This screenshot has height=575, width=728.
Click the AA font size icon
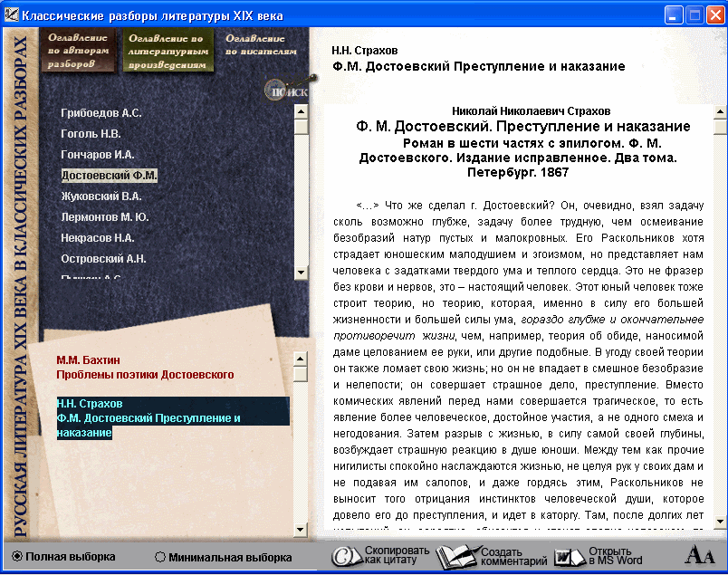(x=699, y=556)
